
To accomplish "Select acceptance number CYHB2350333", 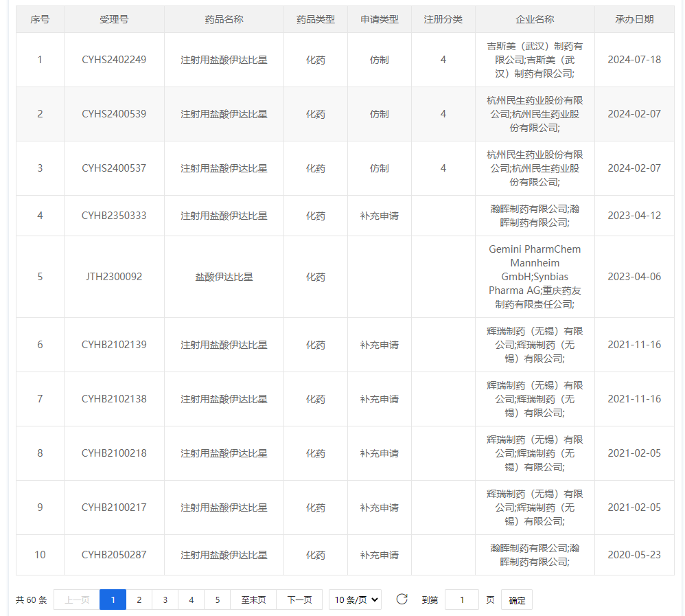I will coord(114,216).
